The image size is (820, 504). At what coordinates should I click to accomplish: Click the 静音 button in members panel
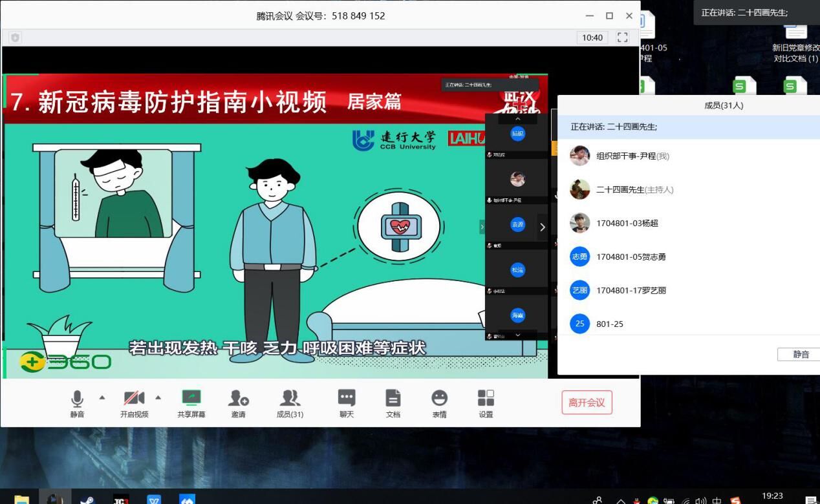pos(800,354)
